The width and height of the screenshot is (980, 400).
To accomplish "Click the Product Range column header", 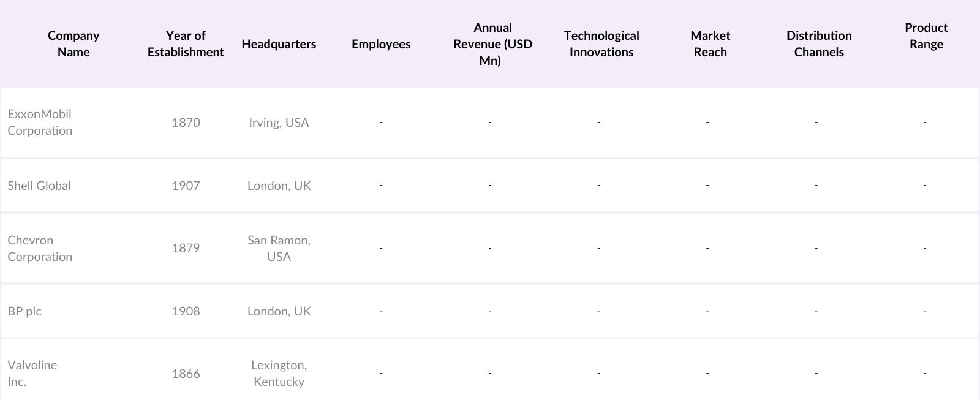I will pyautogui.click(x=925, y=36).
